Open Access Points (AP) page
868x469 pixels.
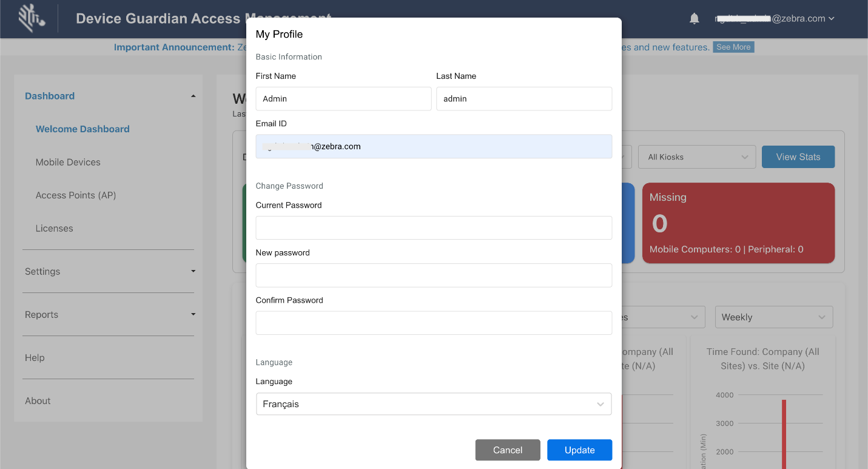pyautogui.click(x=76, y=195)
